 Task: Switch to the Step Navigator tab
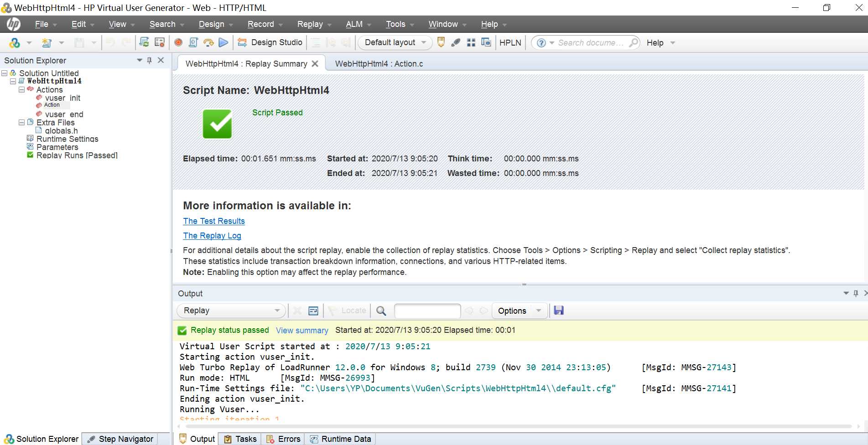pyautogui.click(x=120, y=439)
